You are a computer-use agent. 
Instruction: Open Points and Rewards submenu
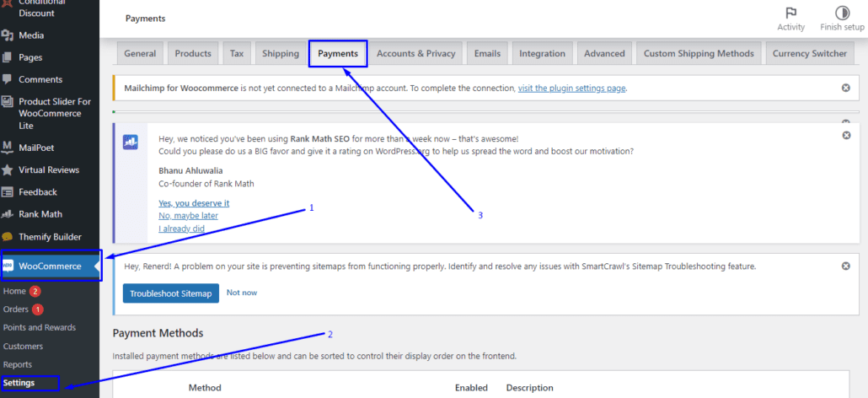[40, 328]
